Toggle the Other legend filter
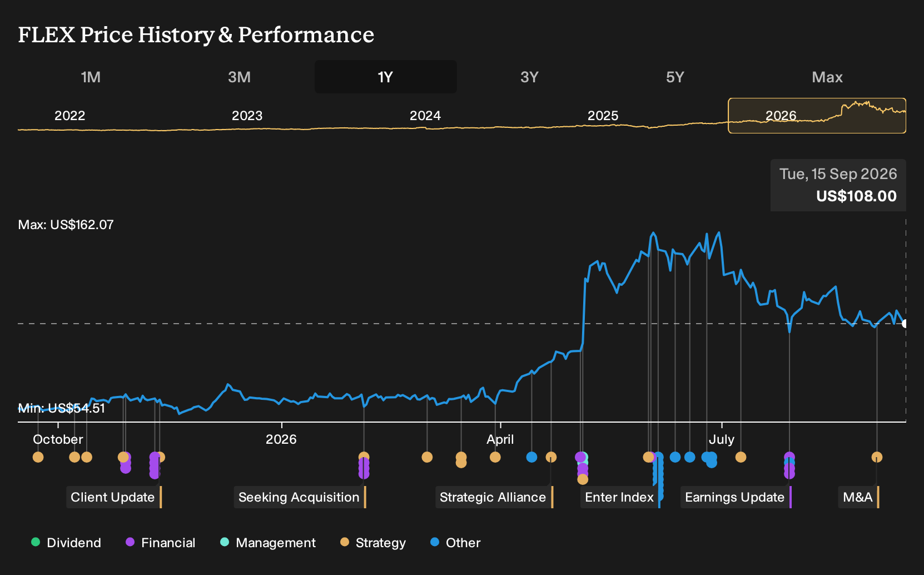The height and width of the screenshot is (575, 924). [x=455, y=543]
